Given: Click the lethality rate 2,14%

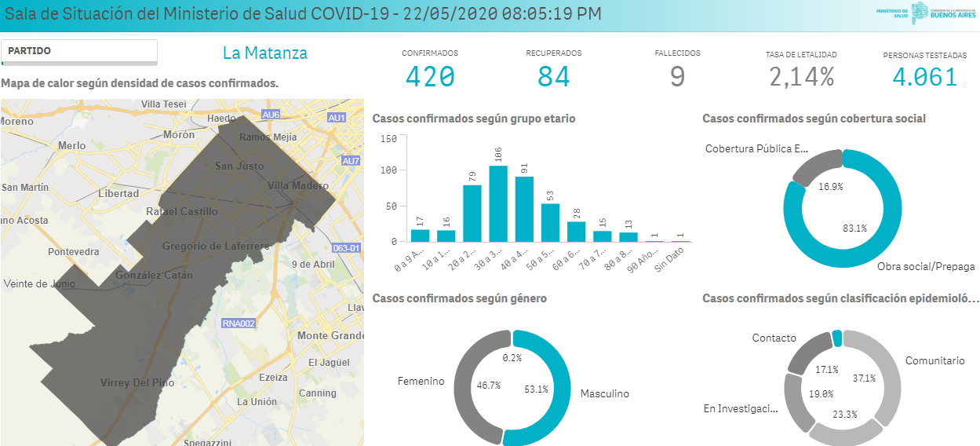Looking at the screenshot, I should pos(801,76).
